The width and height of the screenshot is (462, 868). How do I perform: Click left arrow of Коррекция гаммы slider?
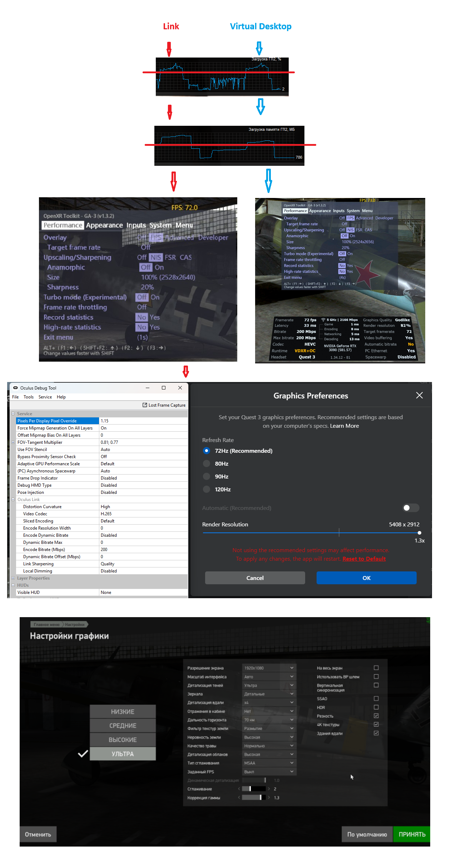(239, 797)
